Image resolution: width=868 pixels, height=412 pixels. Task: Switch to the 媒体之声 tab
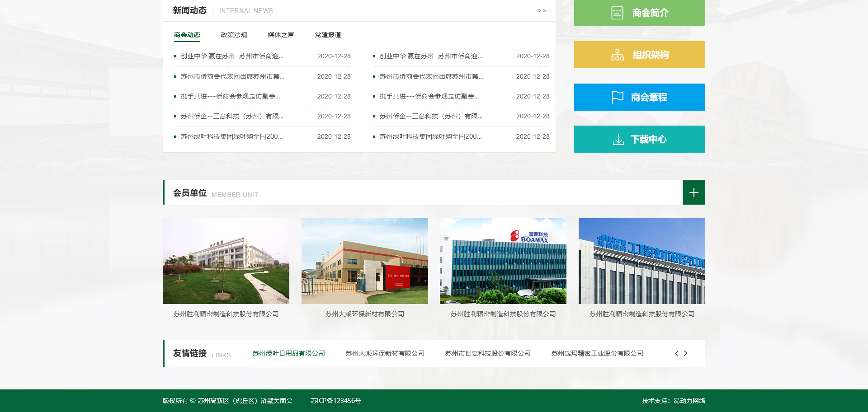280,35
